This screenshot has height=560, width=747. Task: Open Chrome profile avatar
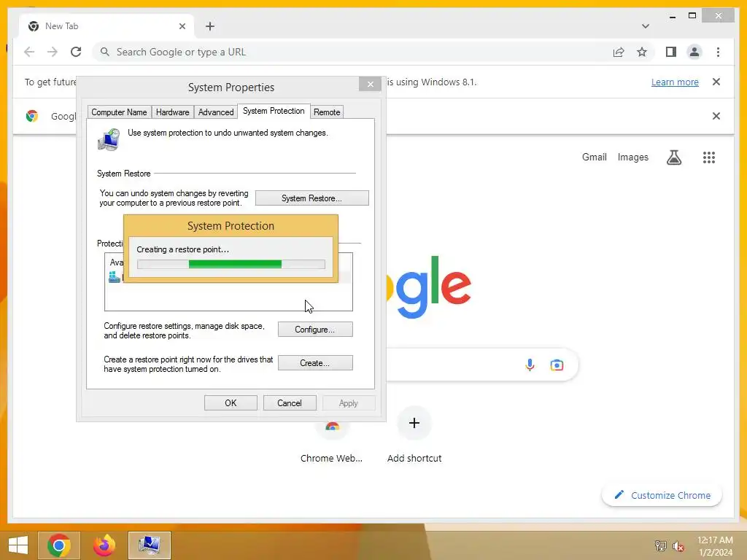coord(694,52)
